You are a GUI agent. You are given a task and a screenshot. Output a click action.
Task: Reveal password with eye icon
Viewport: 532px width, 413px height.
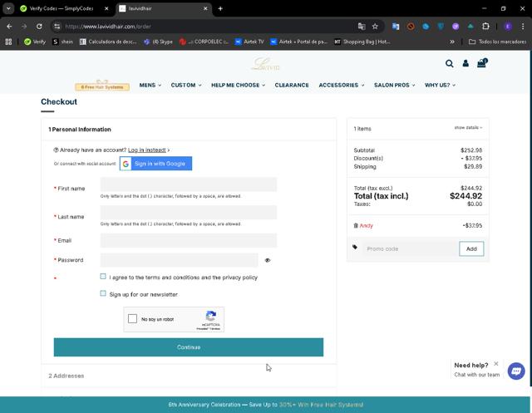point(268,260)
